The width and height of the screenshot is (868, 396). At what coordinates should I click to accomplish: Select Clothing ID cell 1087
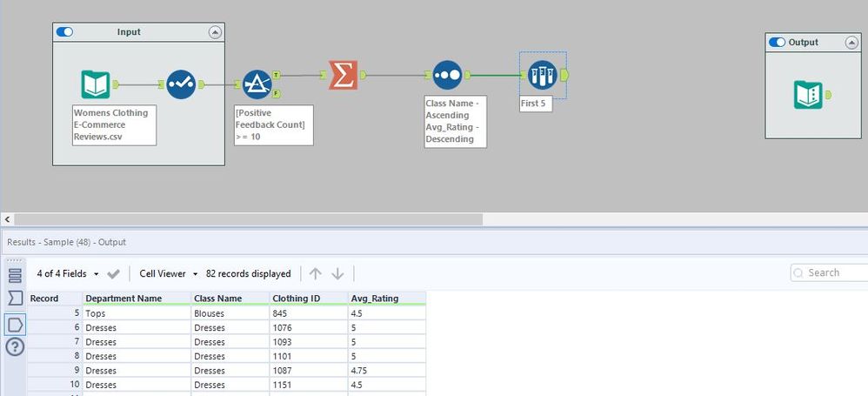click(309, 371)
